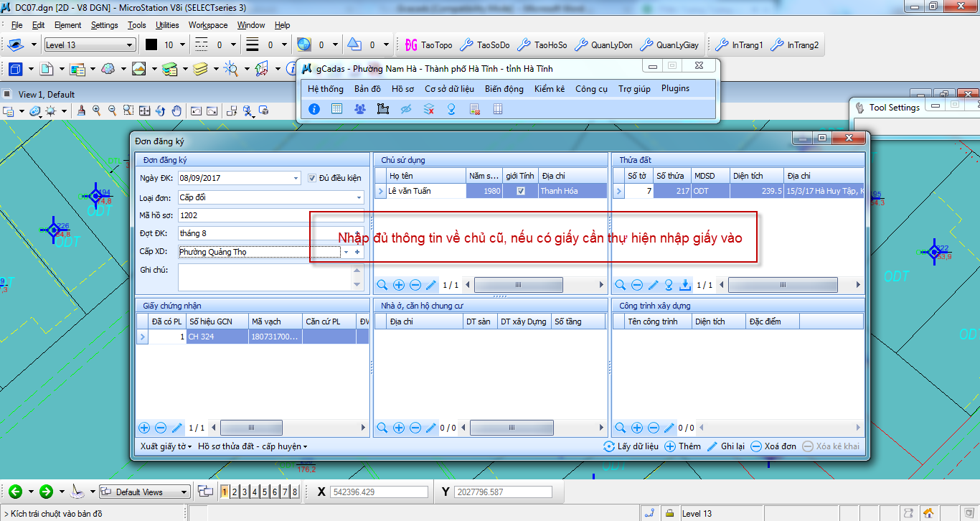Screen dimensions: 980x521
Task: Toggle the Đủ điều kiện checkbox
Action: (312, 178)
